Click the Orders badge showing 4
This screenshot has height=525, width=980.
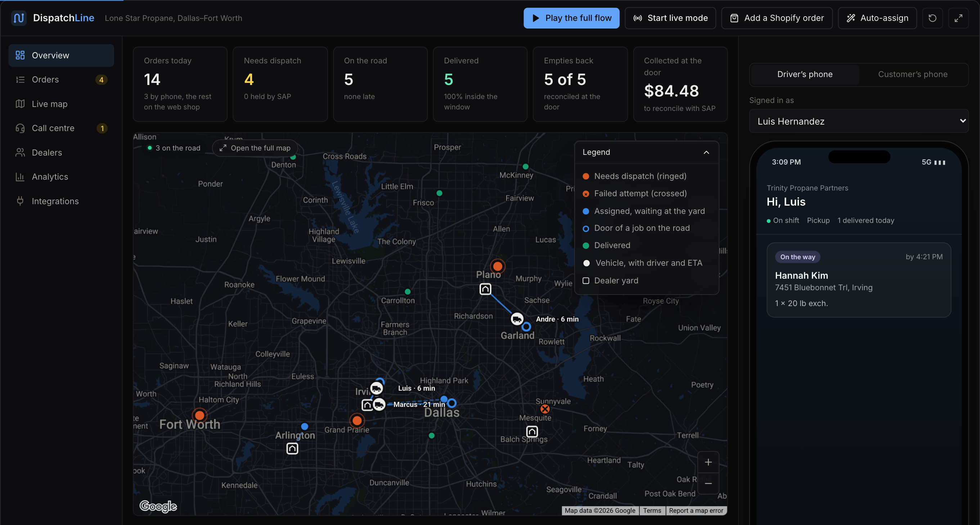pyautogui.click(x=101, y=80)
